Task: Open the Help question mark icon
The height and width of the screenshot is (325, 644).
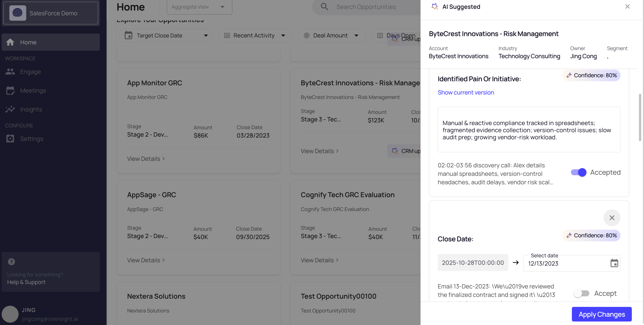Action: pos(11,262)
